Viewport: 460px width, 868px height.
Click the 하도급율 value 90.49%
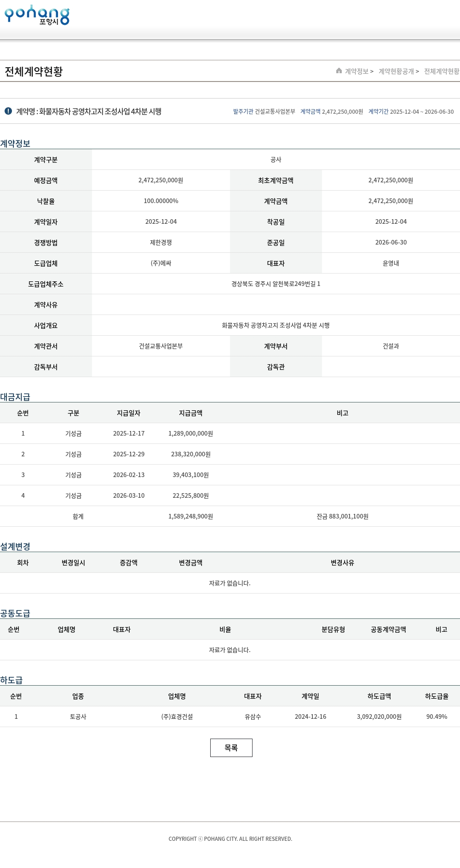click(x=437, y=717)
